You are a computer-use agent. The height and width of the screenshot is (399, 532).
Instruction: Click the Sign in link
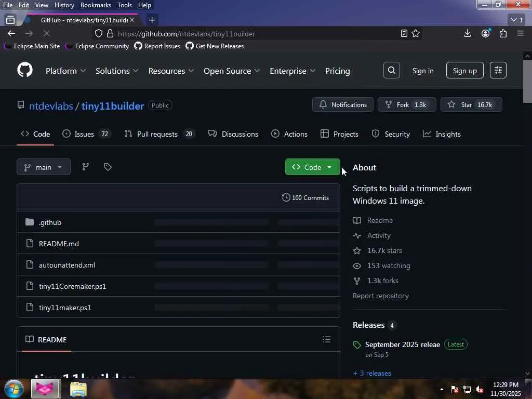pyautogui.click(x=423, y=71)
